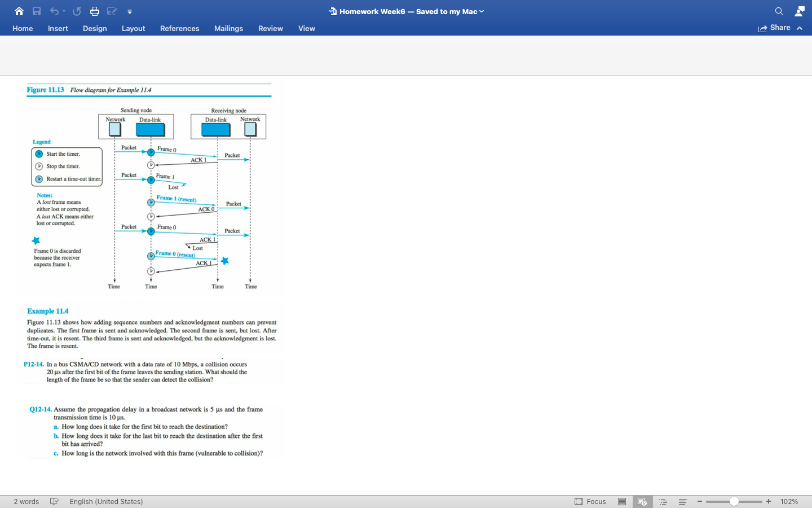The height and width of the screenshot is (508, 812).
Task: Open the document title AutoSave dropdown
Action: coord(480,11)
